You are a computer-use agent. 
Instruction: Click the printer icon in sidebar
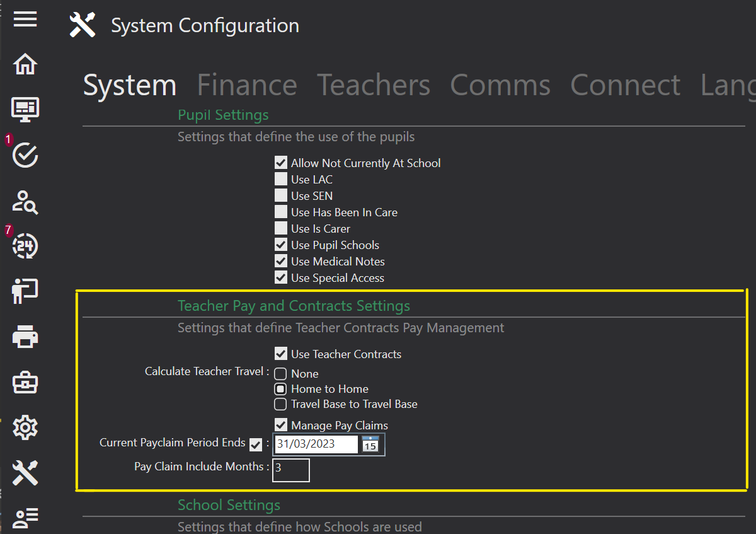click(x=25, y=337)
